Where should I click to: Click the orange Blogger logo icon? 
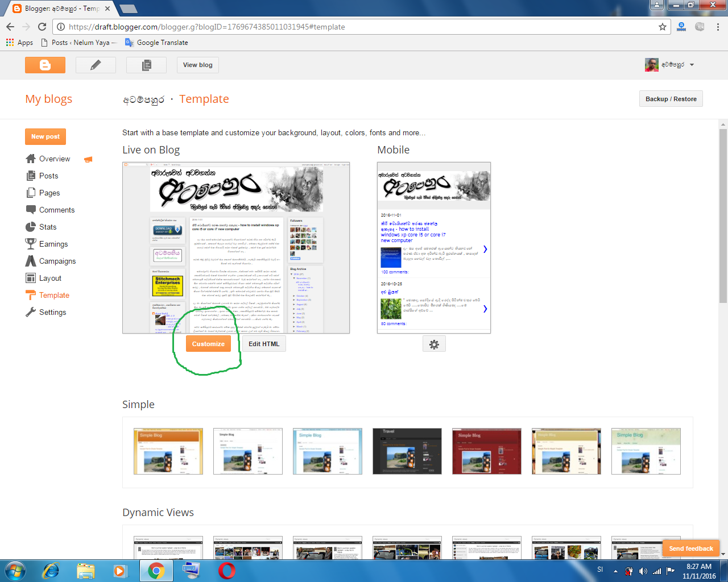[45, 65]
